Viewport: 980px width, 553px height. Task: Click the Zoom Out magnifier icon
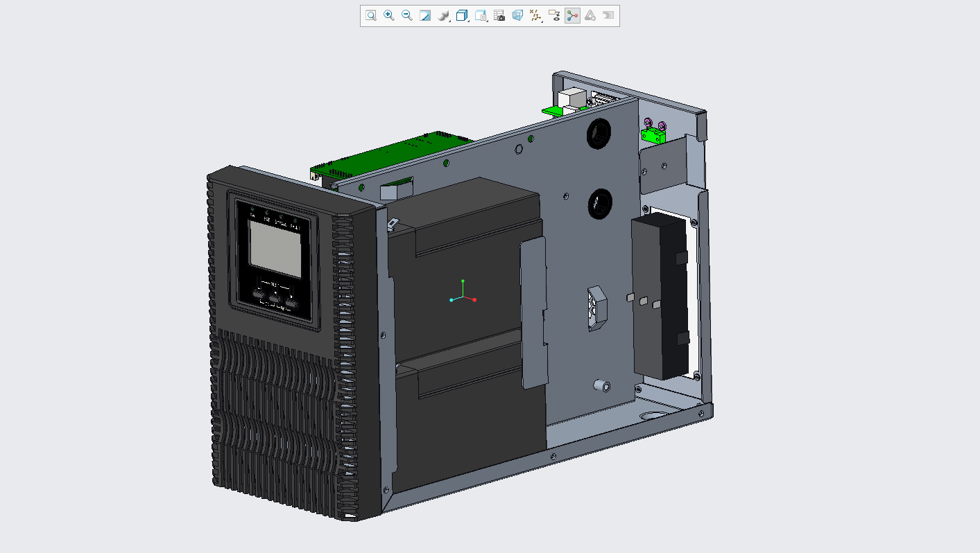click(407, 15)
